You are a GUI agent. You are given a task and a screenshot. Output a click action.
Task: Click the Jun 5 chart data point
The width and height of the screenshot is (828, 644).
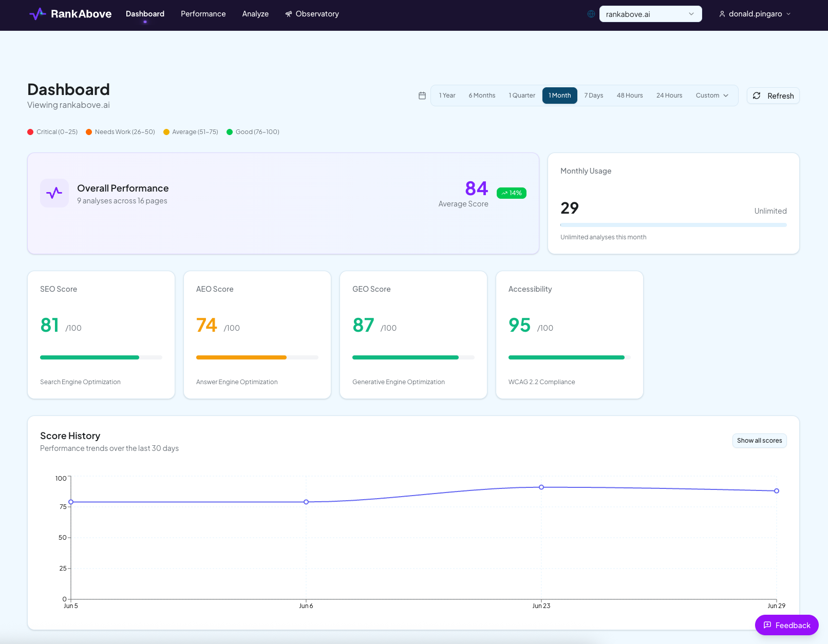click(71, 502)
